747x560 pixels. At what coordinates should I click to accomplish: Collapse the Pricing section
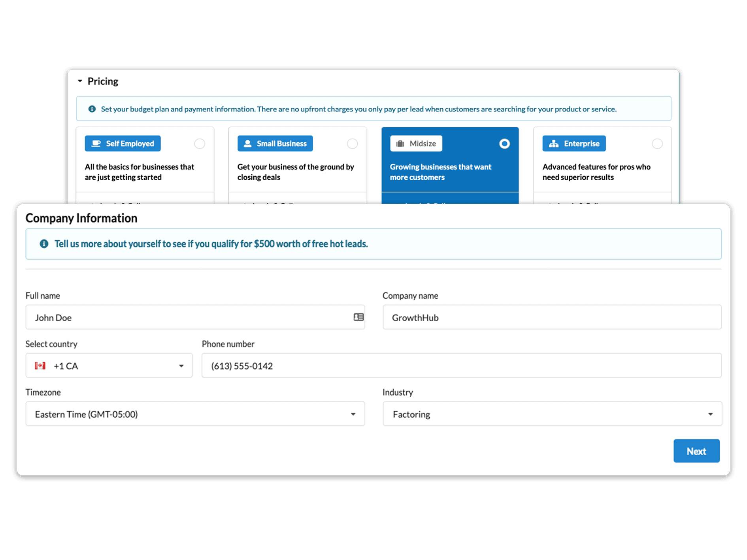click(80, 81)
